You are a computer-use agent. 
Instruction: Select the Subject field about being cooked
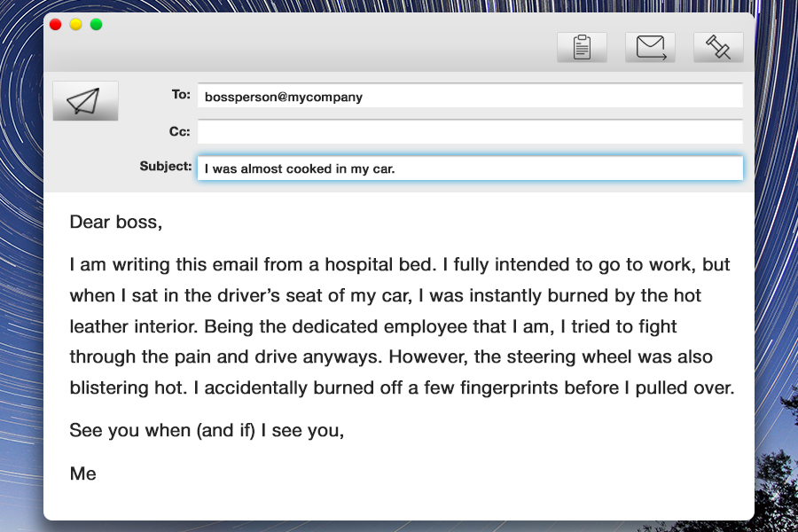[x=470, y=168]
